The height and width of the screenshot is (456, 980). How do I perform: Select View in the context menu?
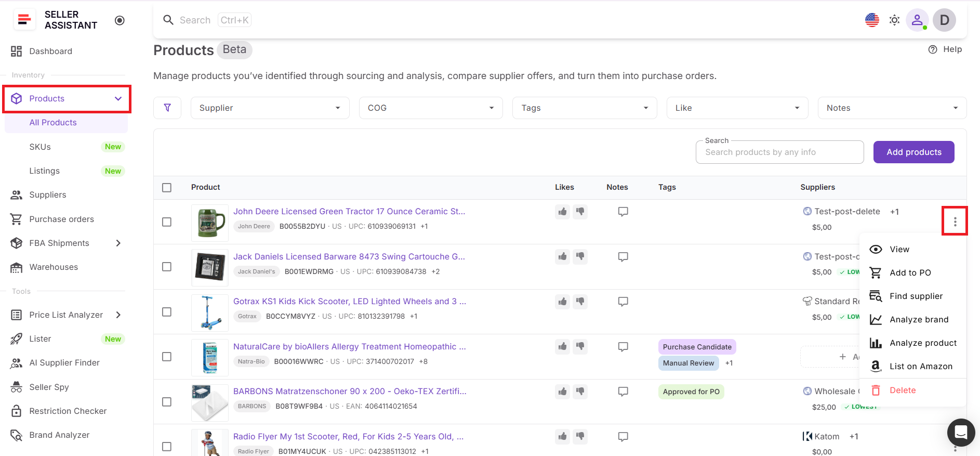913,249
